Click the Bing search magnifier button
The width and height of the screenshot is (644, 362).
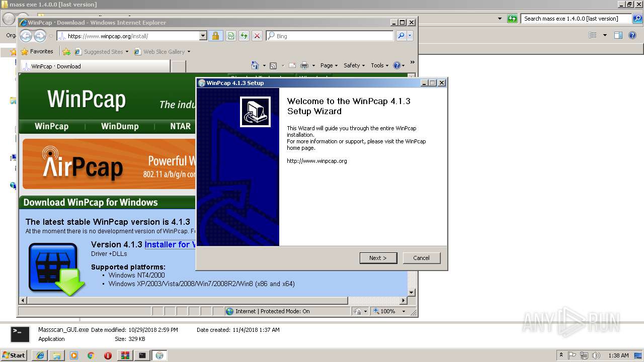pos(401,36)
